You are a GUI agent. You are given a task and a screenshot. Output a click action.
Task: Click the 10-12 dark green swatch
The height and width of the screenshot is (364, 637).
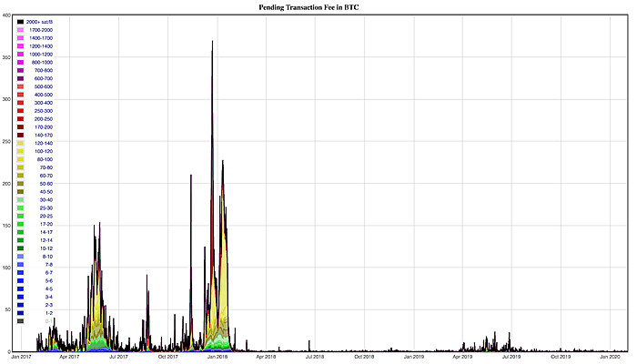coord(20,248)
